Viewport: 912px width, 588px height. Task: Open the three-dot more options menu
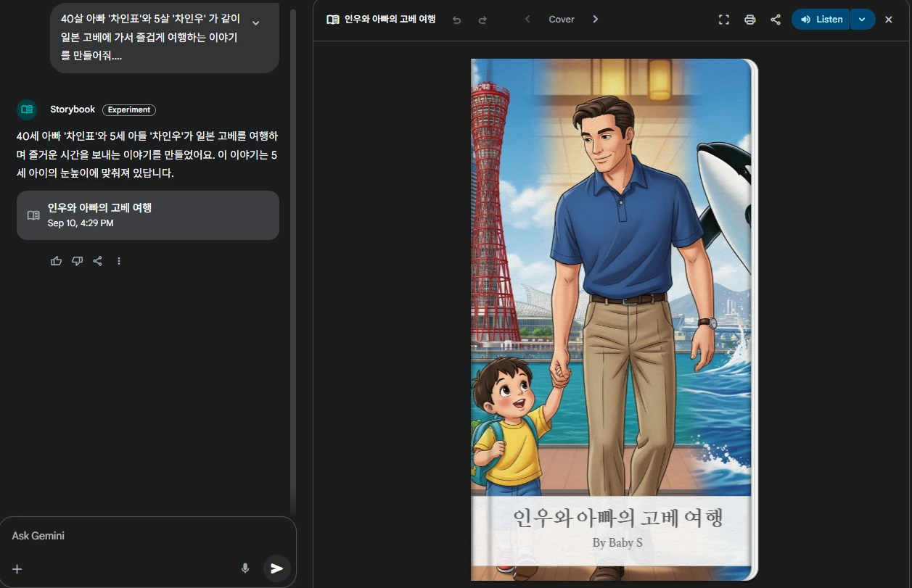point(119,261)
